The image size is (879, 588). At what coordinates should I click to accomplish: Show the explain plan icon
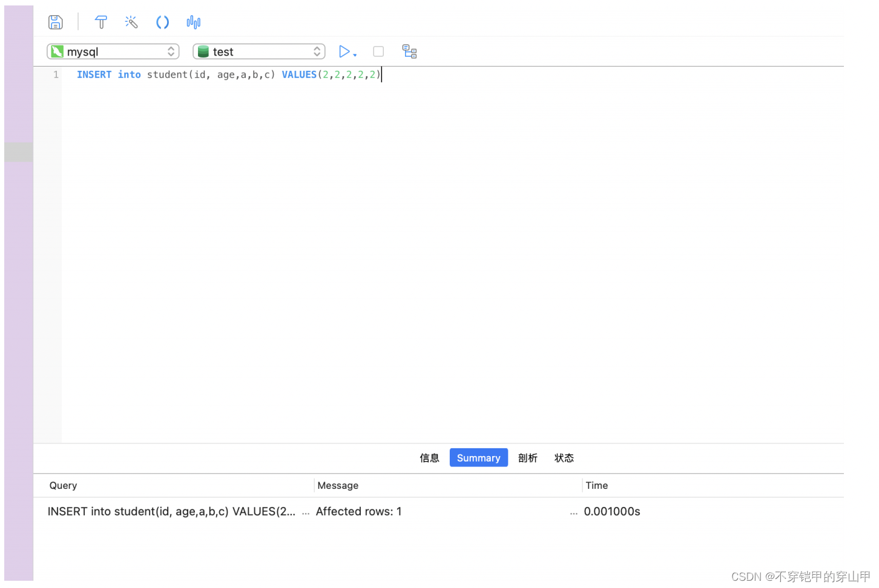click(410, 51)
